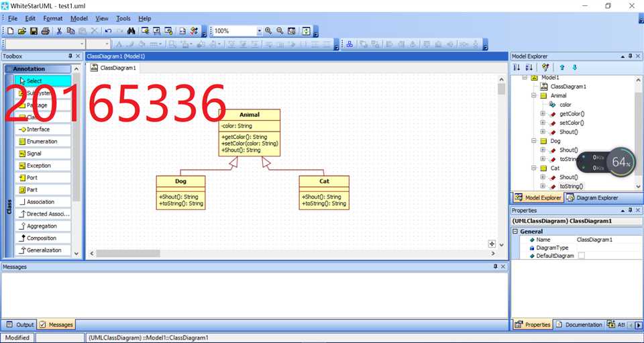Click the Move Down arrow in Model Explorer

click(575, 67)
